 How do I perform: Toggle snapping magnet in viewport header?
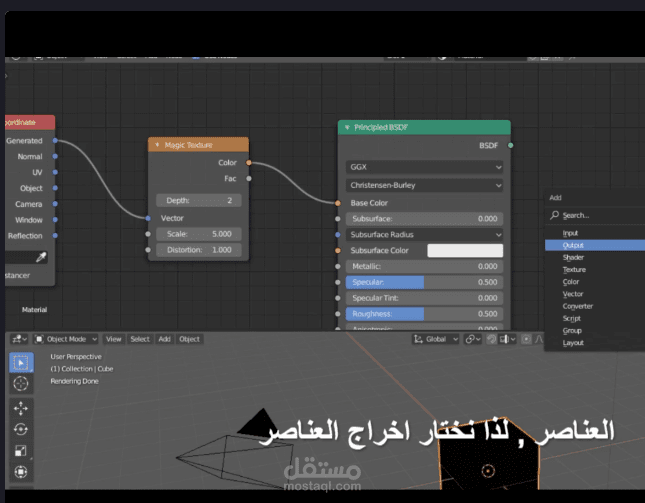(x=491, y=339)
